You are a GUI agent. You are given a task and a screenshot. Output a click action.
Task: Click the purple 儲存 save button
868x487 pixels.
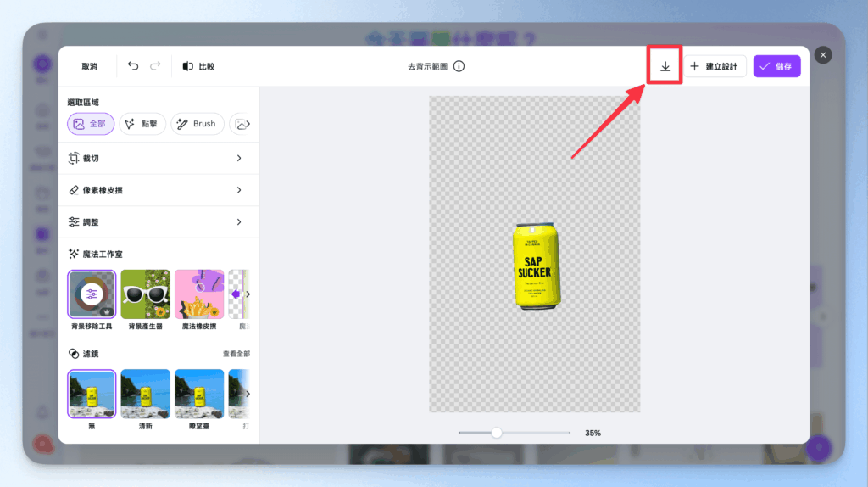pos(776,66)
